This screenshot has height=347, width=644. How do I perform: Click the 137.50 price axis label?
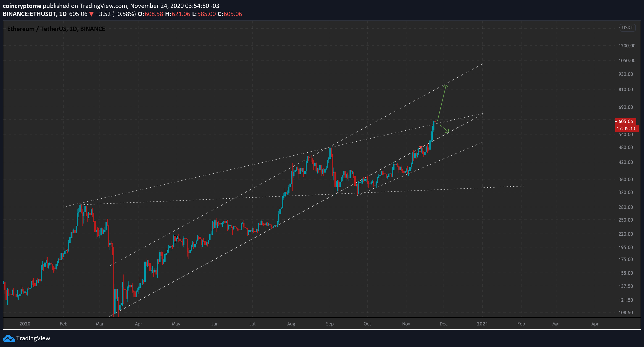click(626, 286)
